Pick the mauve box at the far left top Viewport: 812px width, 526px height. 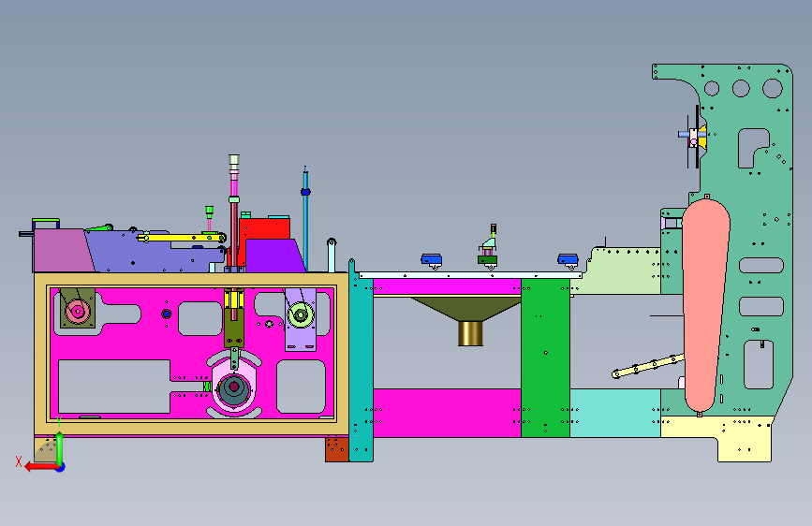point(63,251)
